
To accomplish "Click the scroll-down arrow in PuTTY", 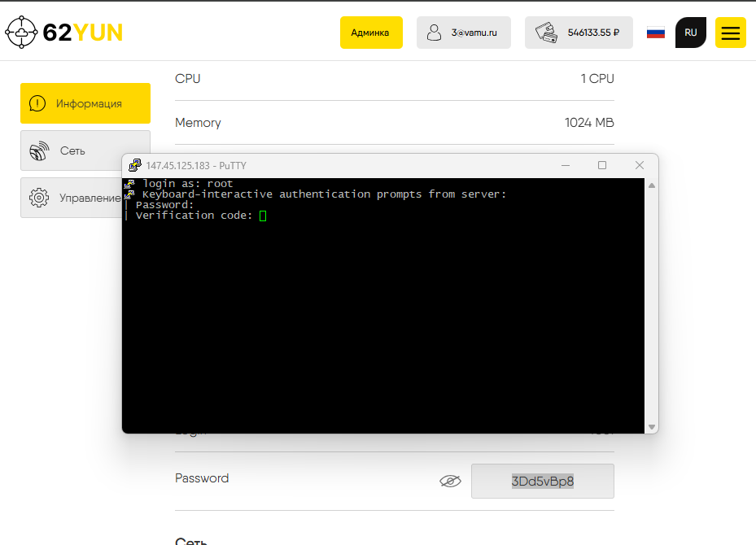I will 650,425.
